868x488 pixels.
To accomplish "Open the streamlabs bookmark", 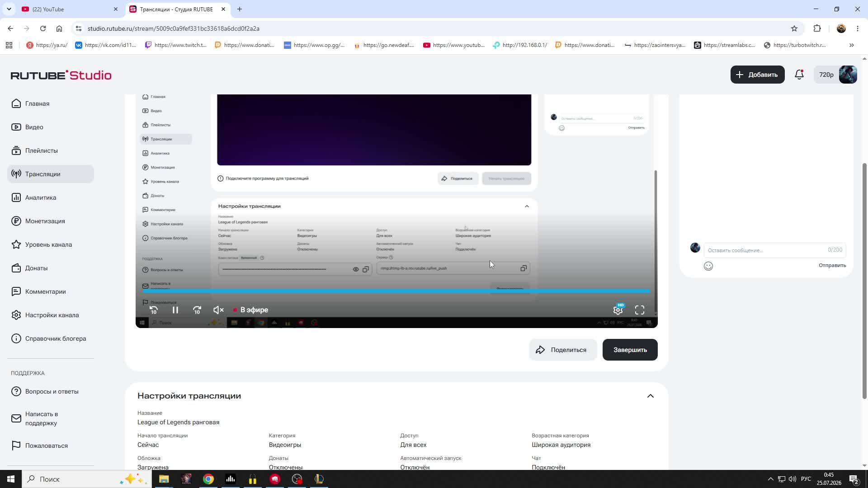I will point(725,45).
